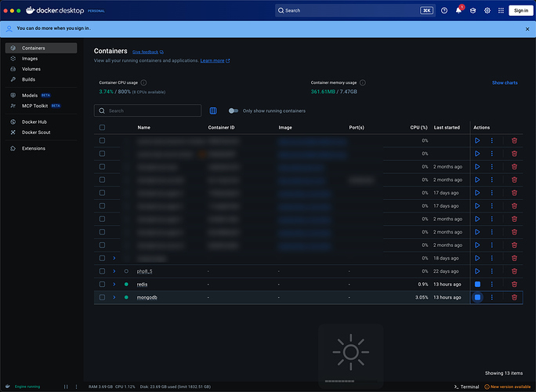The width and height of the screenshot is (536, 392).
Task: Click Show charts
Action: tap(505, 83)
